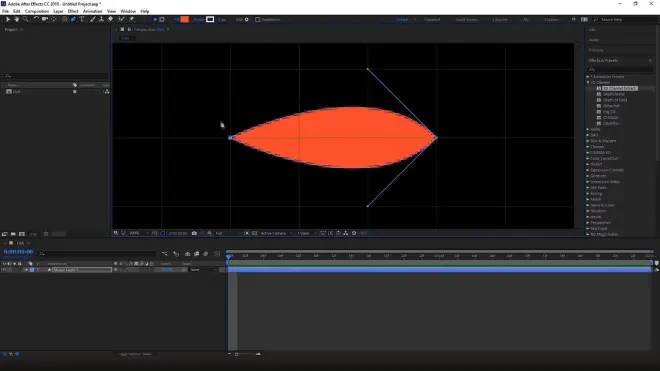The image size is (660, 371).
Task: Select the Eraser tool
Action: pyautogui.click(x=110, y=19)
